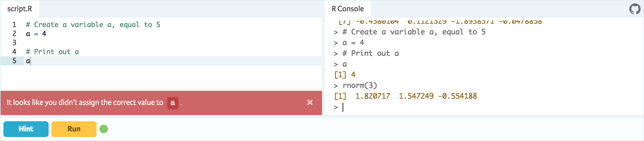Screen dimensions: 644x141
Task: Click line number 3 in gutter
Action: pos(14,43)
